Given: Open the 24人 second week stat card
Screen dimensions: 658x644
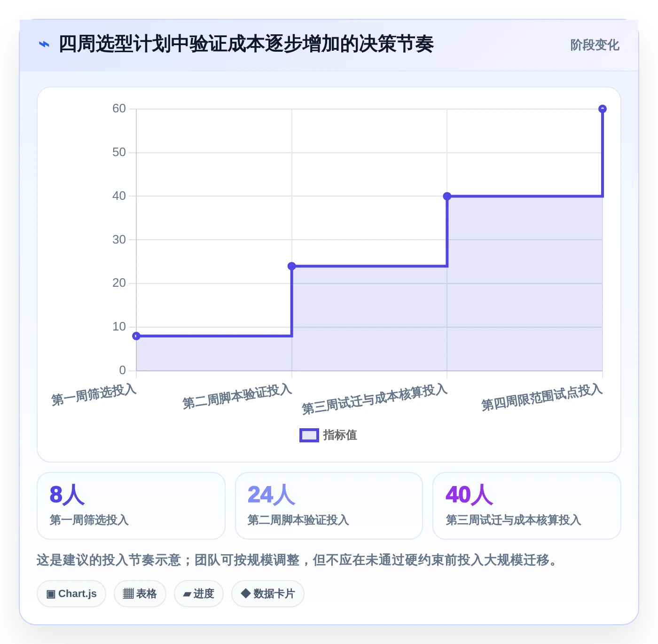Looking at the screenshot, I should pos(329,506).
